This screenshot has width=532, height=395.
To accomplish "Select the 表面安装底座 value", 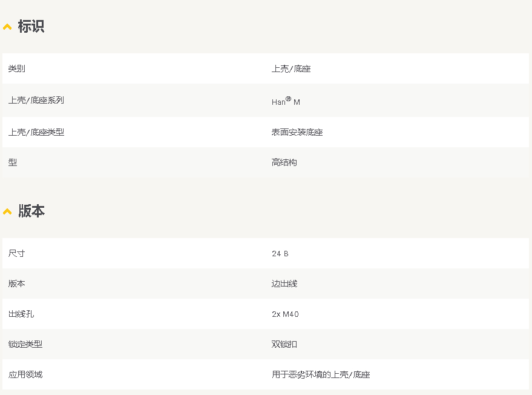I will point(297,132).
